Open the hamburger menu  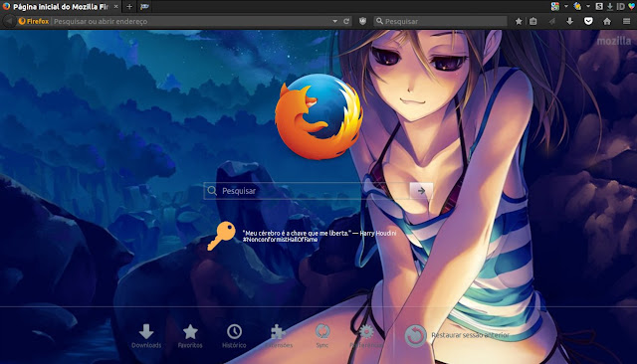[x=626, y=21]
